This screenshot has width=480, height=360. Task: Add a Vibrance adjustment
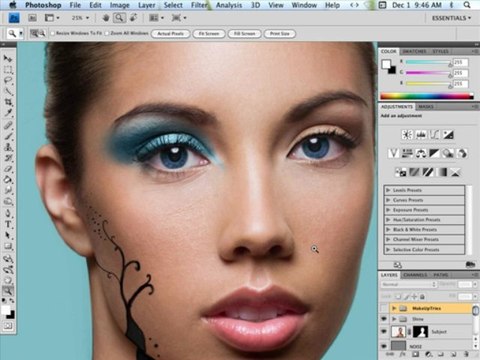(393, 153)
